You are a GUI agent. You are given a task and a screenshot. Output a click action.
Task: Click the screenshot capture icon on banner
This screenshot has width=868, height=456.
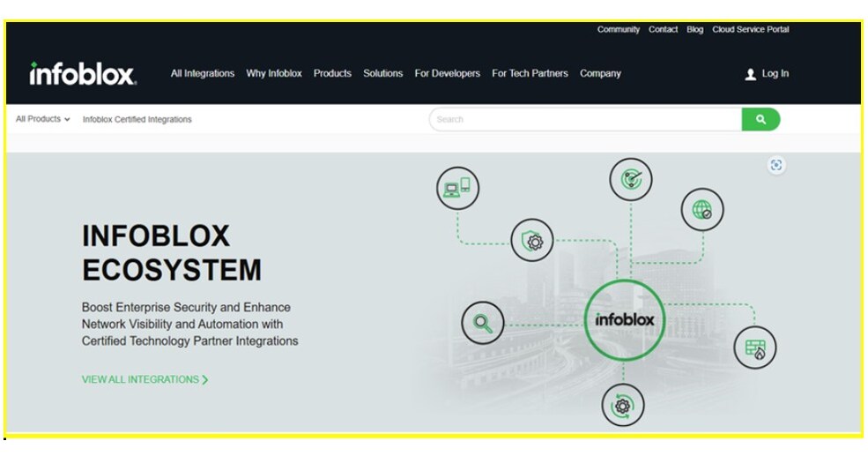(x=776, y=165)
